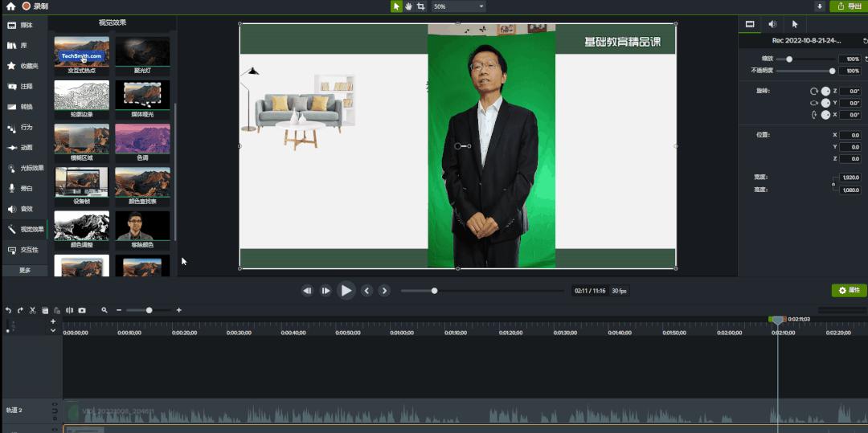The width and height of the screenshot is (868, 433).
Task: Adjust the 缩放 scale slider
Action: point(805,59)
